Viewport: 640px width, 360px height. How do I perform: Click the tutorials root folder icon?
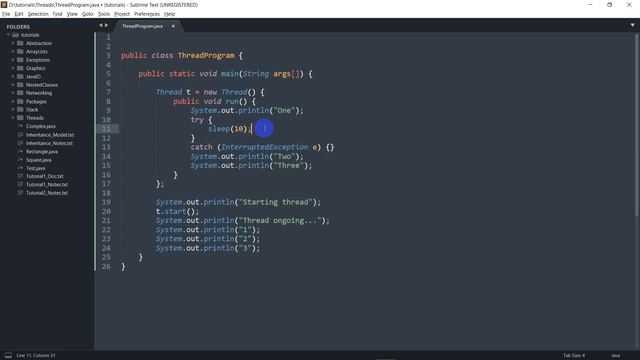pos(16,35)
